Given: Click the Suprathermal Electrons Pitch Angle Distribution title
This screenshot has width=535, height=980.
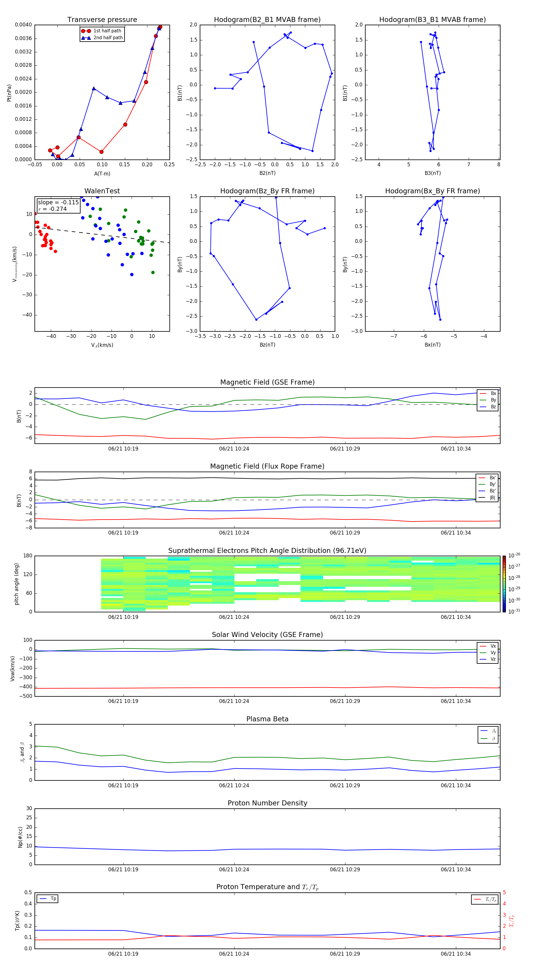Looking at the screenshot, I should [x=267, y=551].
